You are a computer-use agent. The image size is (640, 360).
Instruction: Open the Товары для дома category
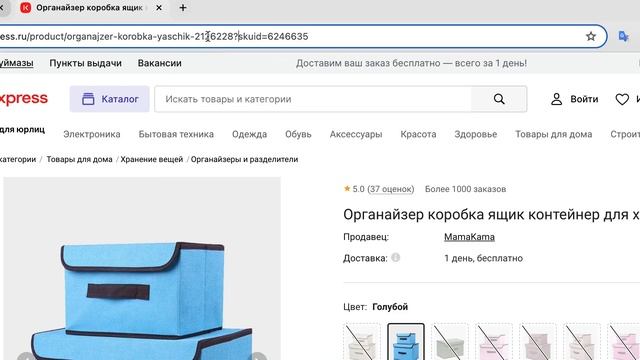coord(553,134)
